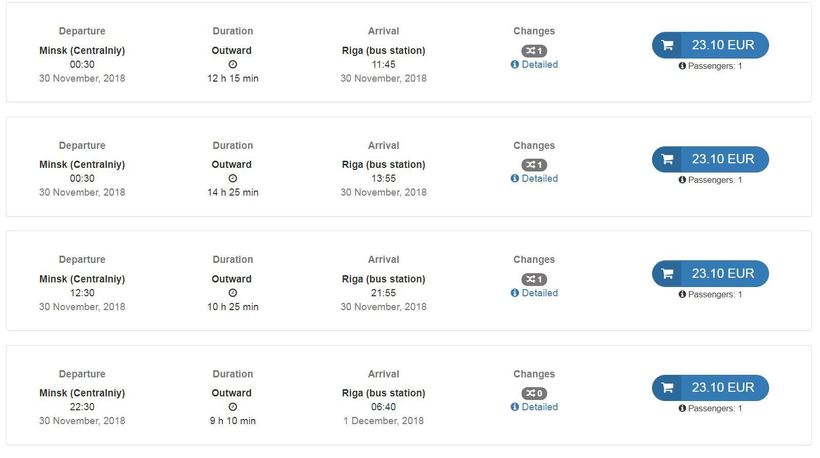820x458 pixels.
Task: Click the changes badge on the 12:30 departure trip
Action: coord(534,279)
